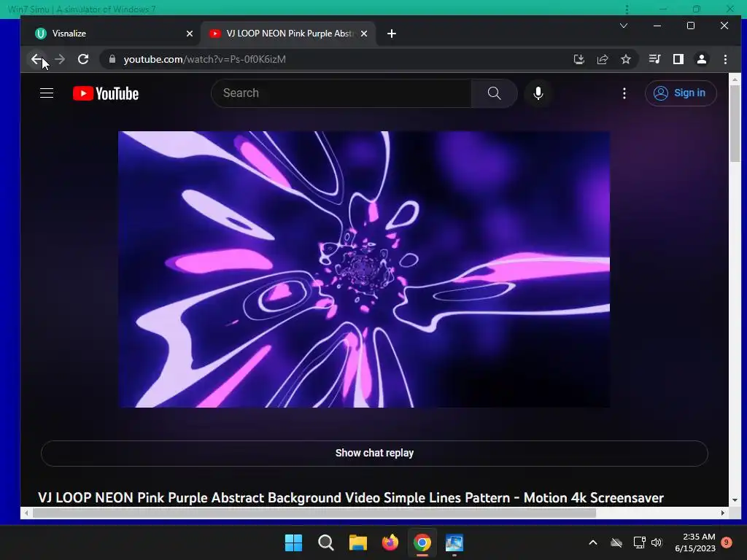Click Win7 Simu app taskbar icon
Screen dimensions: 747x560
point(454,542)
